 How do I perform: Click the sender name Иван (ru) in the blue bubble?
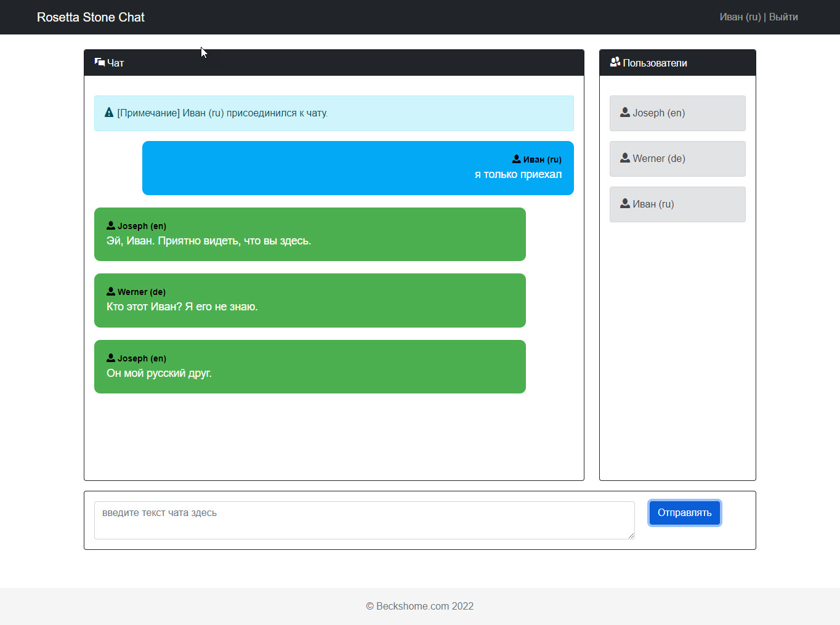tap(543, 159)
